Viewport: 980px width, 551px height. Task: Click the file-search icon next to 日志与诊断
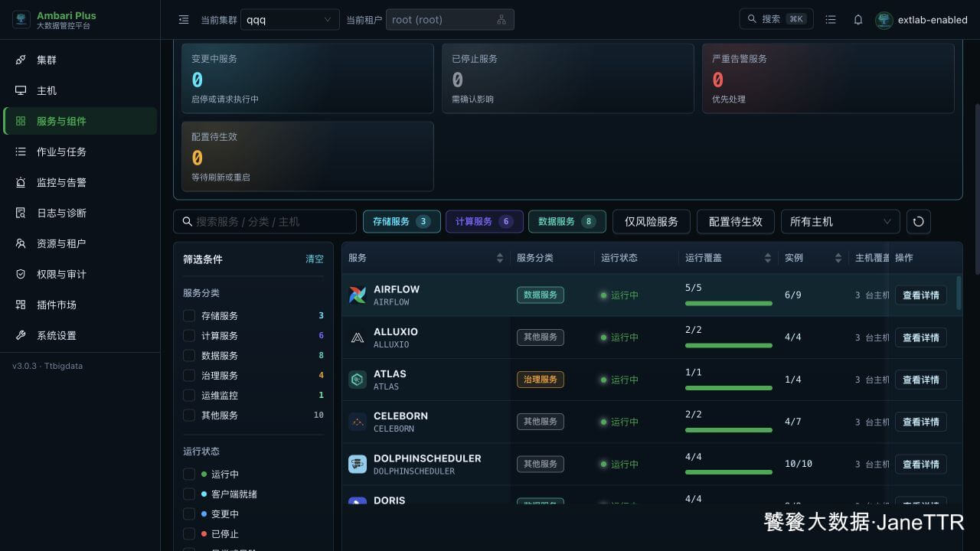(x=21, y=213)
